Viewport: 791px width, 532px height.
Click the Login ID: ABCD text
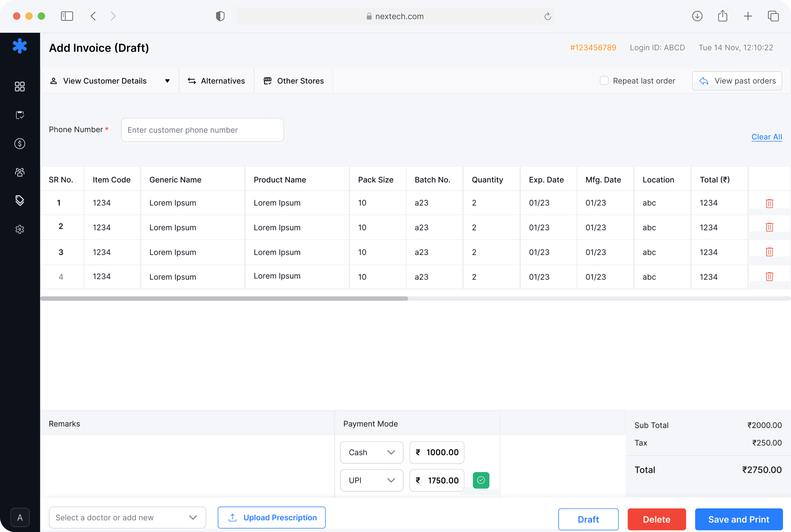click(x=657, y=48)
